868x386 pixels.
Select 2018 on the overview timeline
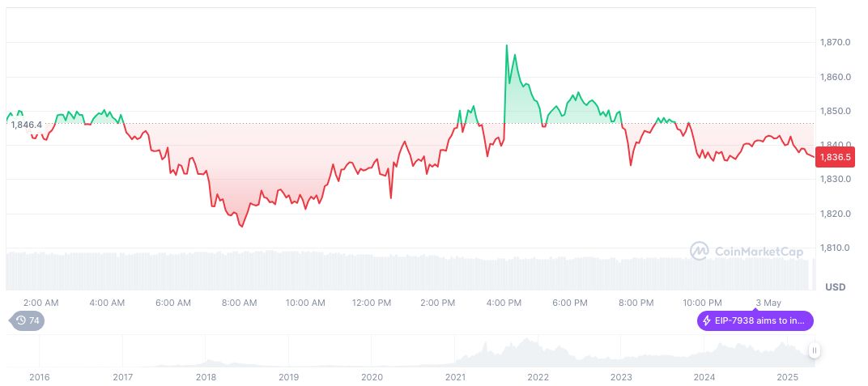[x=206, y=376]
